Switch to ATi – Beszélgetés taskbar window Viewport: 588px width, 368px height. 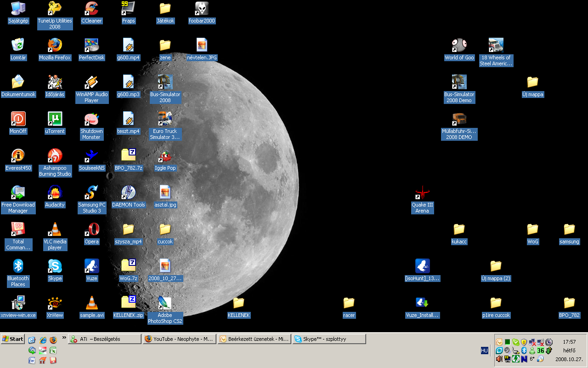[105, 339]
